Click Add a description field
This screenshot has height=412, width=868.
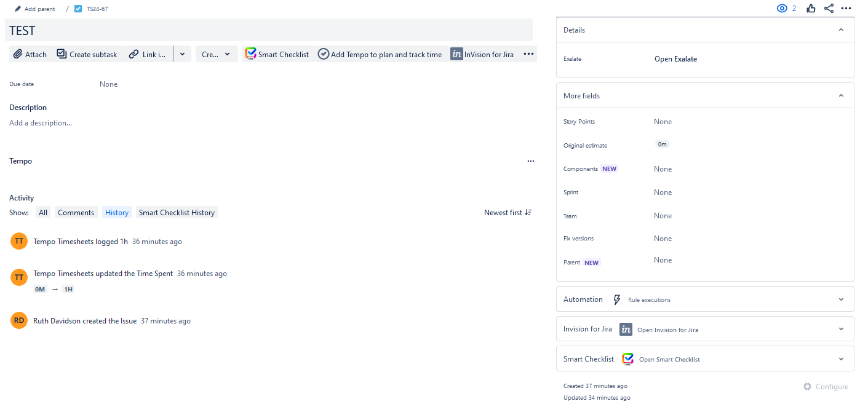pos(41,123)
